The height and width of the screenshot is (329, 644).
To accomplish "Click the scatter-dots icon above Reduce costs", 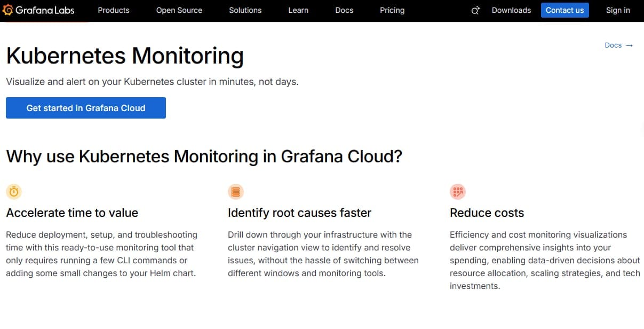I will pos(458,191).
